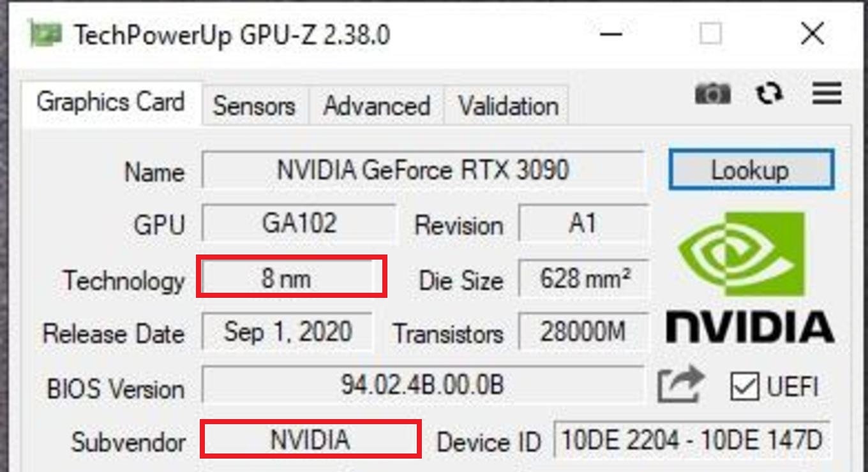Click the Name field showing RTX 3090
Screen dimensions: 868x472
(423, 170)
